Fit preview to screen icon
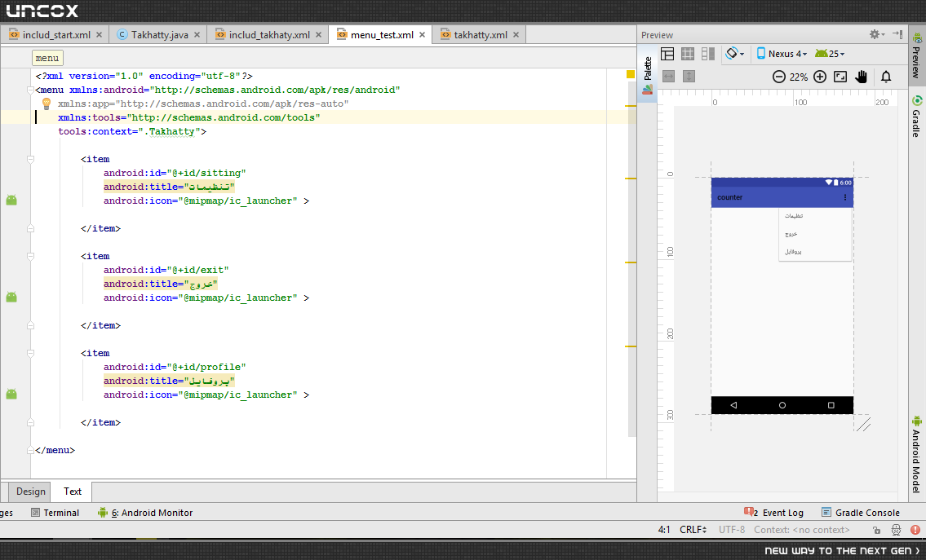This screenshot has height=560, width=926. click(x=840, y=77)
